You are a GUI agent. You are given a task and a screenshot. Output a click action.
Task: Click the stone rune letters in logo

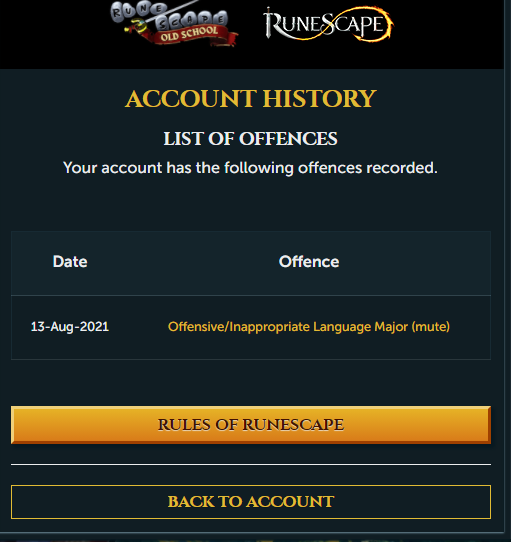[169, 16]
